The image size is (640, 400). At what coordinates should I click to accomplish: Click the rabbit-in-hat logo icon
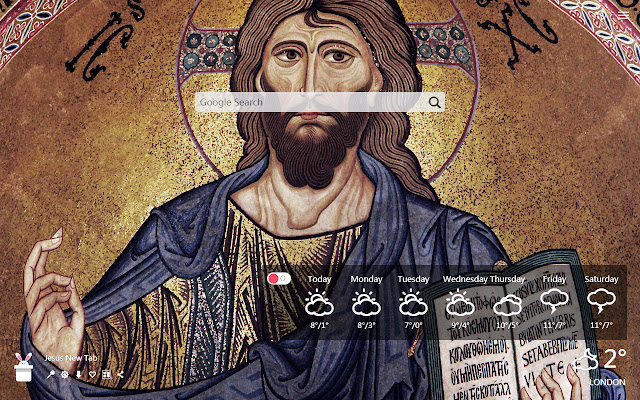pos(23,367)
